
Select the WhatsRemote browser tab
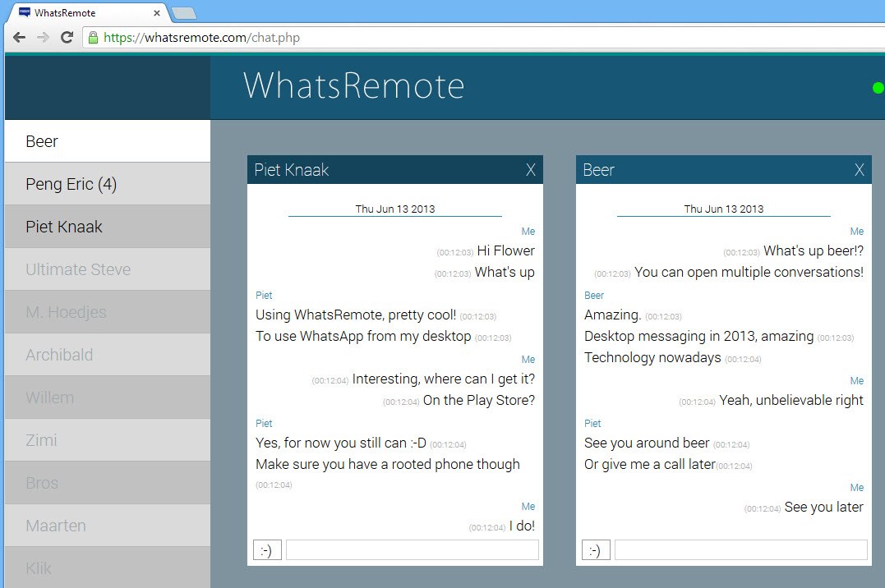tap(87, 12)
